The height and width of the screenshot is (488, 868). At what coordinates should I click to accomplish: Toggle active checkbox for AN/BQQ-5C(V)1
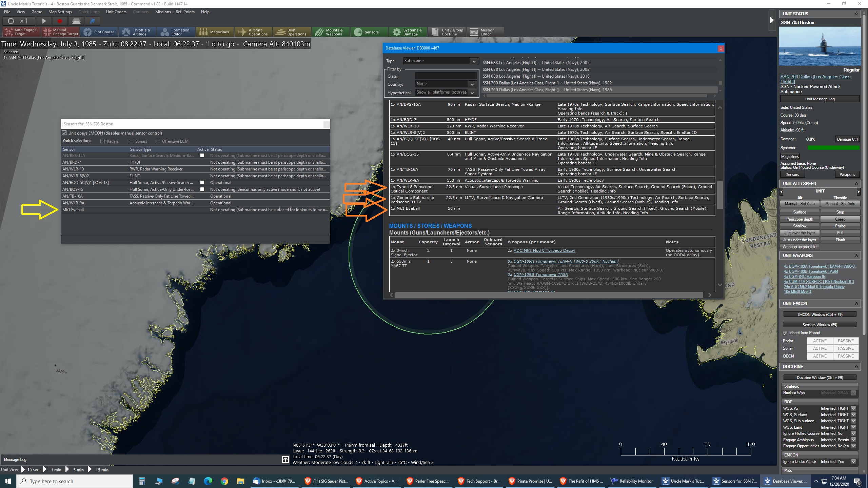(x=202, y=183)
